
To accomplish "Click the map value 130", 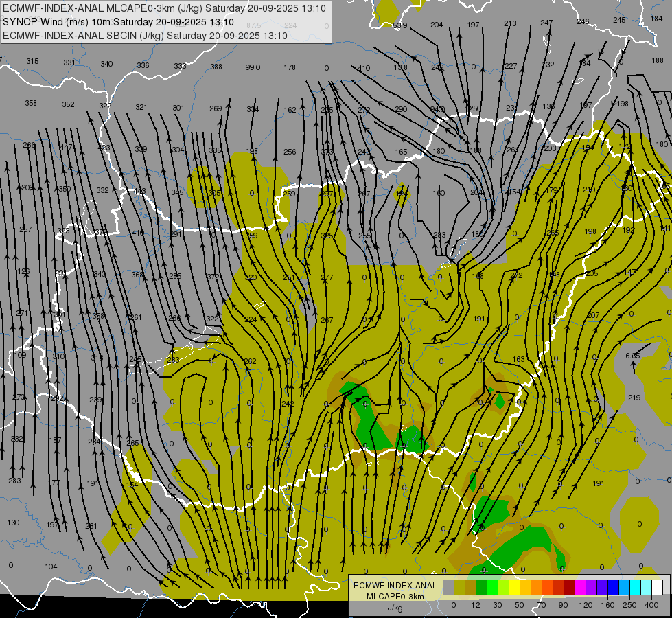I will (x=13, y=523).
